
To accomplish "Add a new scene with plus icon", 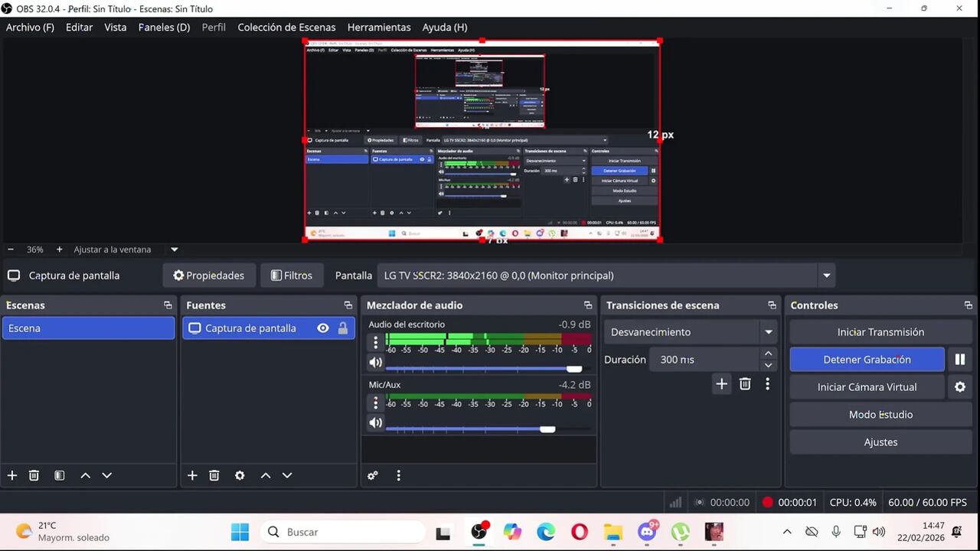I will click(12, 475).
